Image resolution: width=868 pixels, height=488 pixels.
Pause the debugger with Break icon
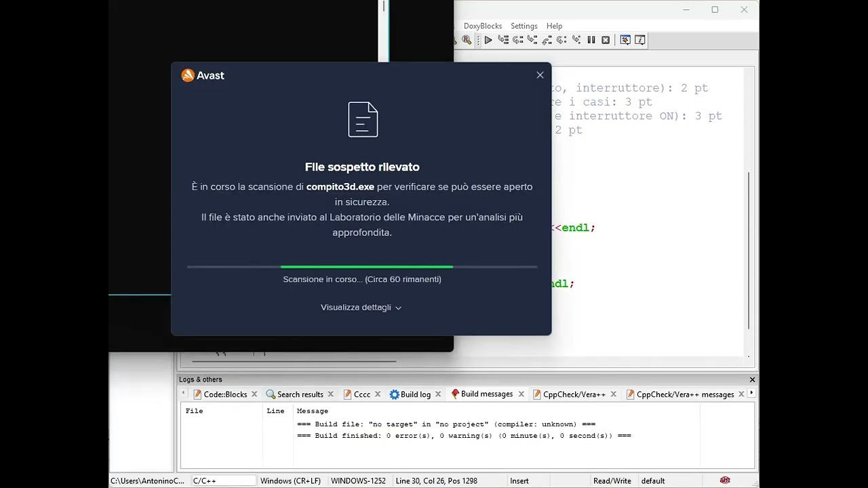coord(591,40)
